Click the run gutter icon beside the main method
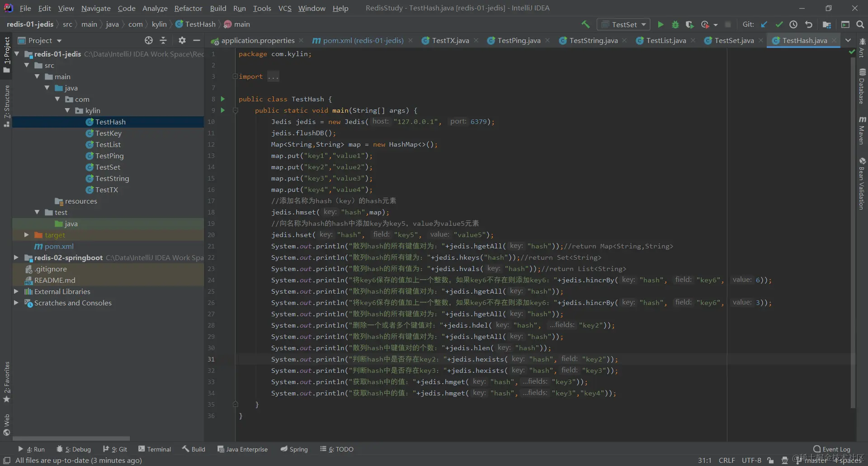This screenshot has width=868, height=466. (x=222, y=110)
